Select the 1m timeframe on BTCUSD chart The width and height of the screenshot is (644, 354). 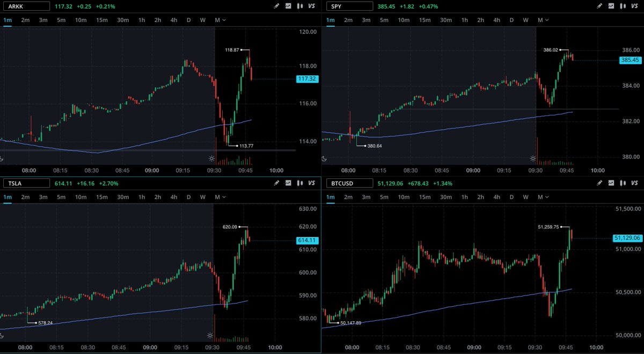point(330,197)
